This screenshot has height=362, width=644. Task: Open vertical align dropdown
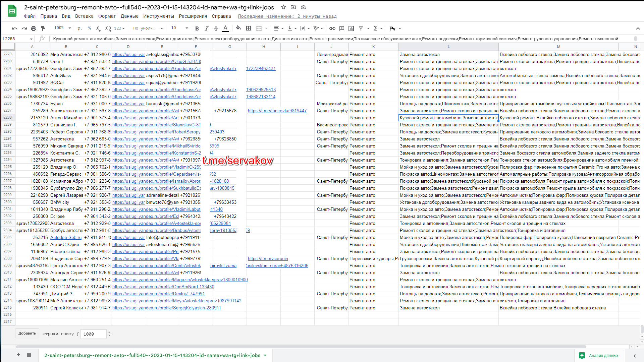tap(292, 28)
